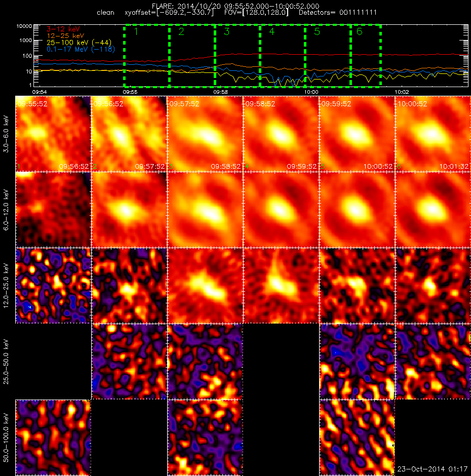Choose the 50.0-100.0 keV image in interval 3 column
This screenshot has height=476, width=471.
click(x=205, y=438)
